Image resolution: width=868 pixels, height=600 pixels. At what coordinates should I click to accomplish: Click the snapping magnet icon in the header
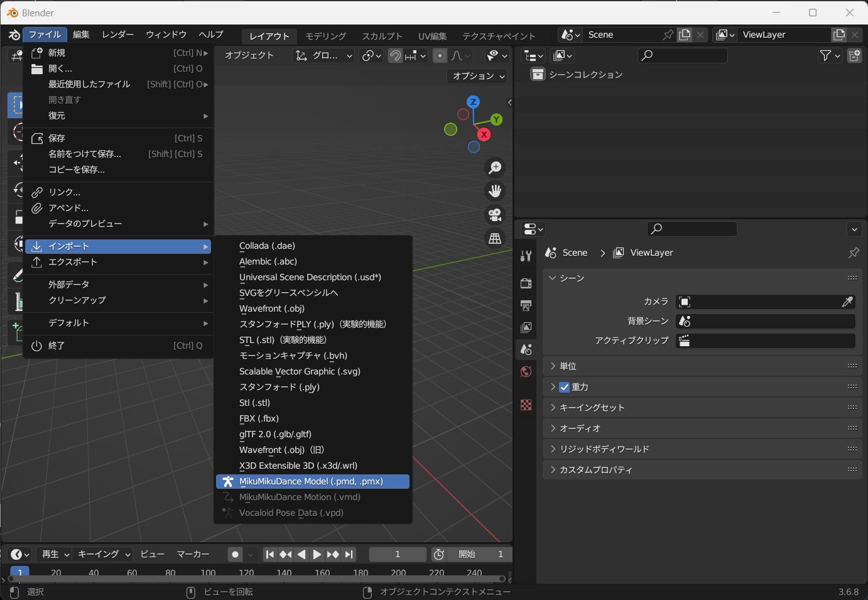coord(394,55)
